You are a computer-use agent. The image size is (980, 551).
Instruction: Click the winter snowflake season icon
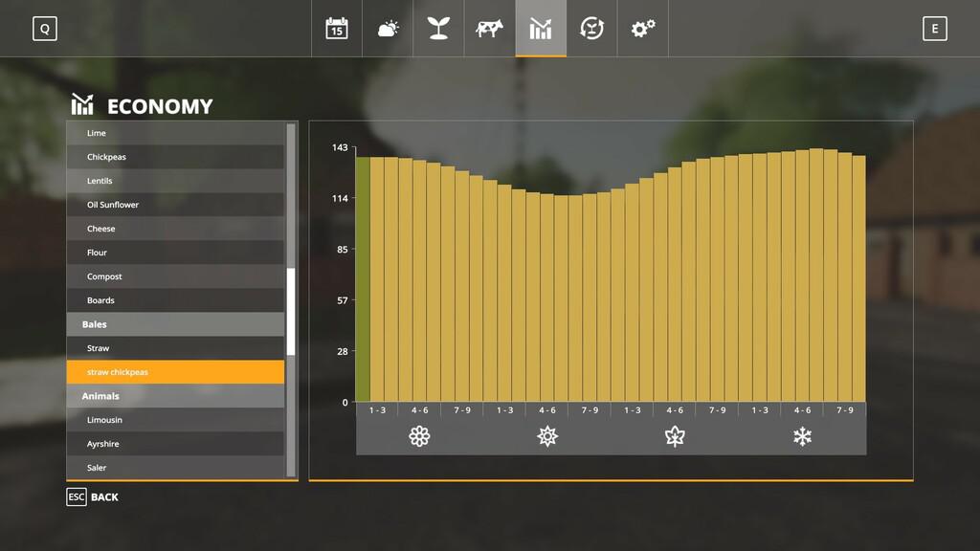(802, 437)
